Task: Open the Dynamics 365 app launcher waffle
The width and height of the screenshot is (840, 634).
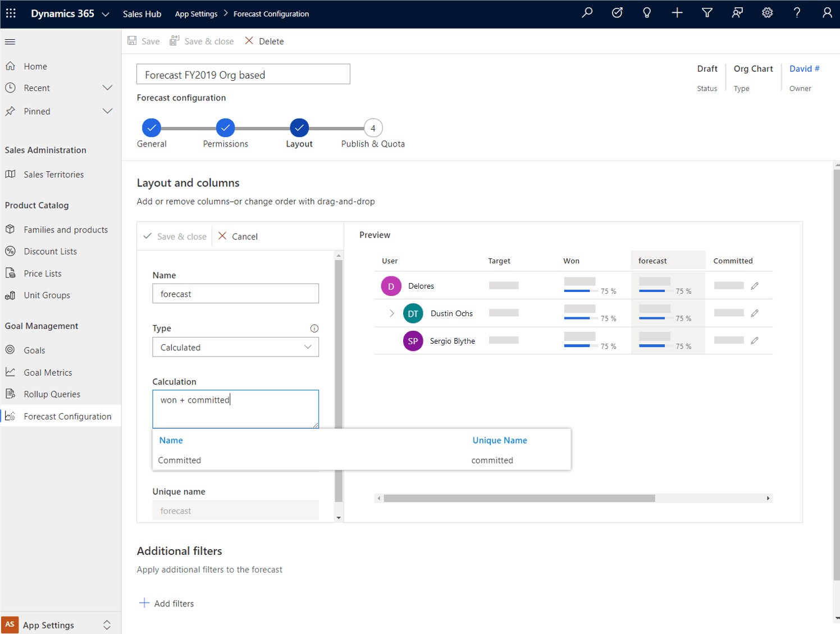Action: (x=11, y=13)
